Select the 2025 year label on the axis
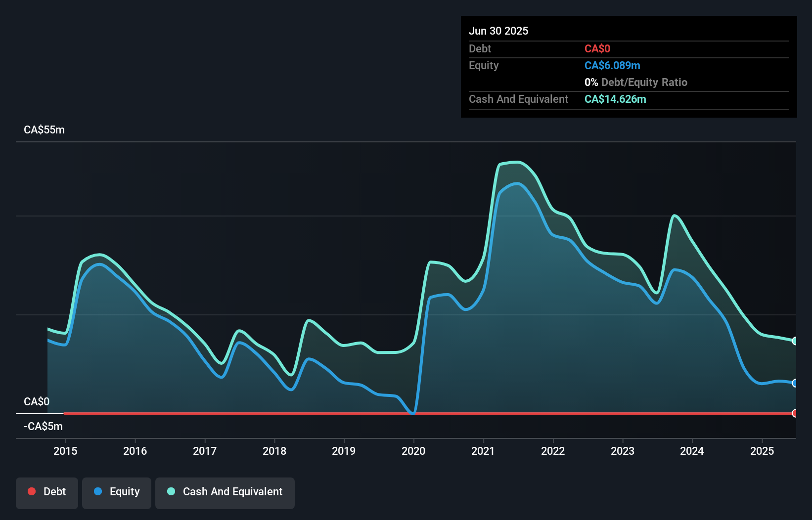Screen dimensions: 812x520 [762, 451]
